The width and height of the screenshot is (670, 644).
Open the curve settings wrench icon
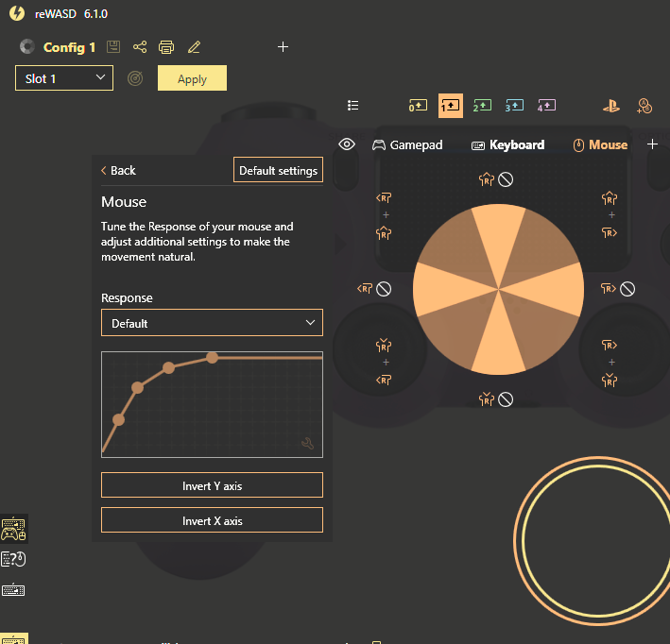click(307, 443)
